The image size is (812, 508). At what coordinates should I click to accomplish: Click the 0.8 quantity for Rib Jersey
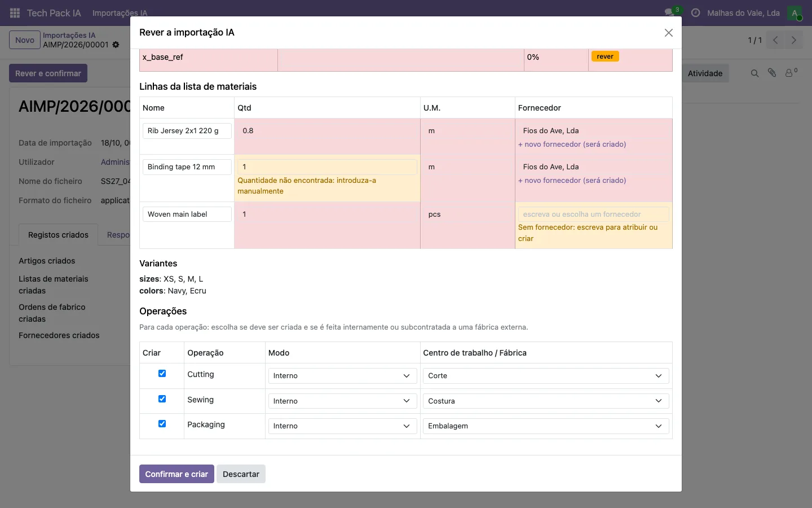[327, 131]
